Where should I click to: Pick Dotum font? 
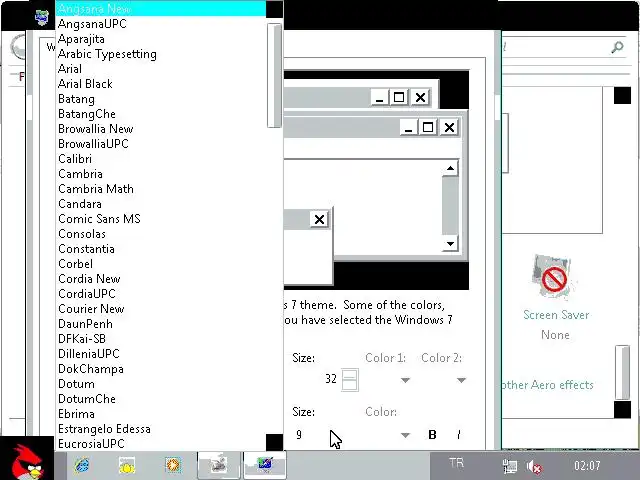(161, 384)
